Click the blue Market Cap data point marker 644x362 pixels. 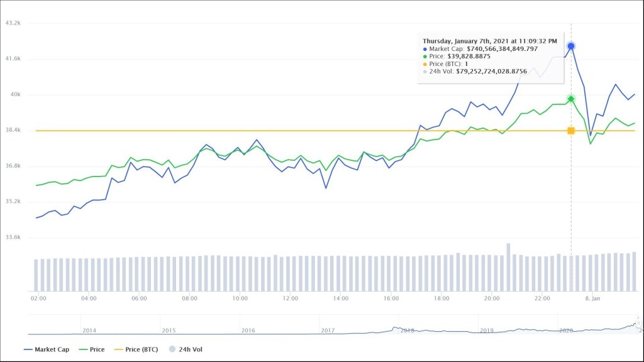[571, 46]
